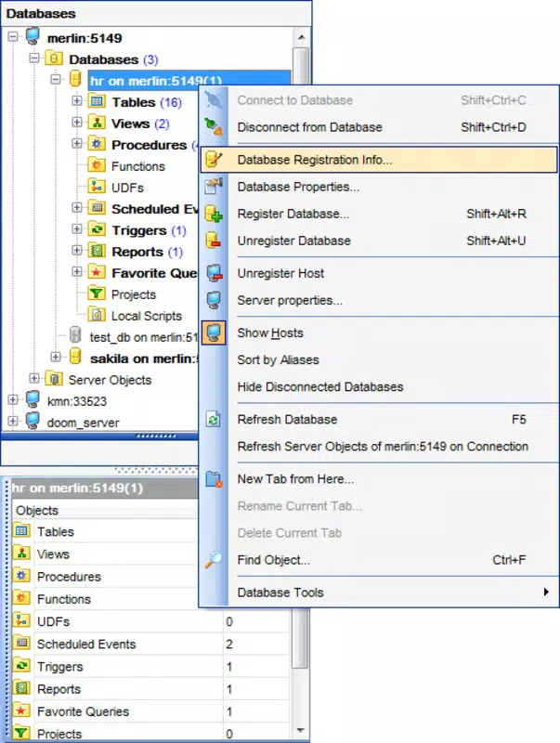
Task: Click the Scheduled Events folder icon in tree
Action: tap(97, 207)
